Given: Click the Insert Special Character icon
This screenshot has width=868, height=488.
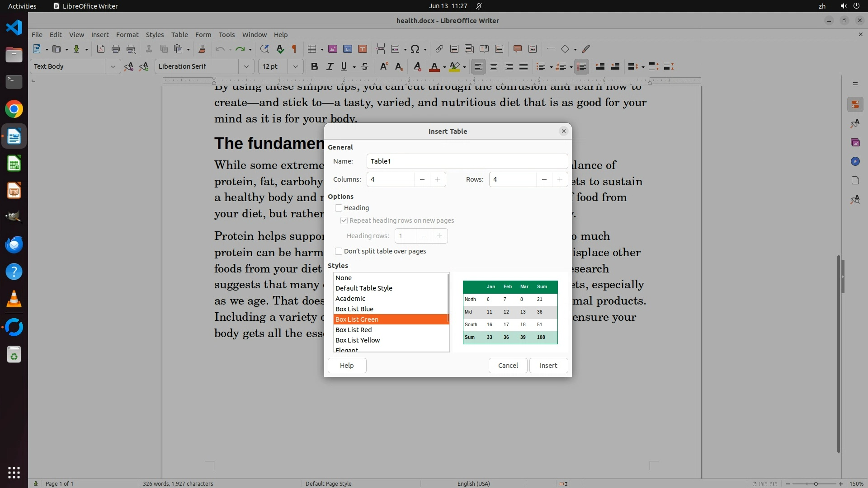Looking at the screenshot, I should [x=415, y=49].
